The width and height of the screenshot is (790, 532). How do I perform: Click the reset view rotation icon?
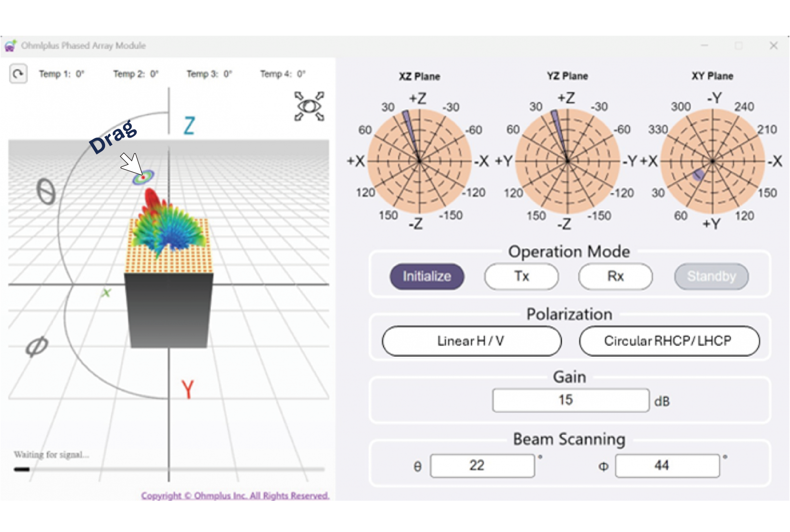[x=18, y=74]
